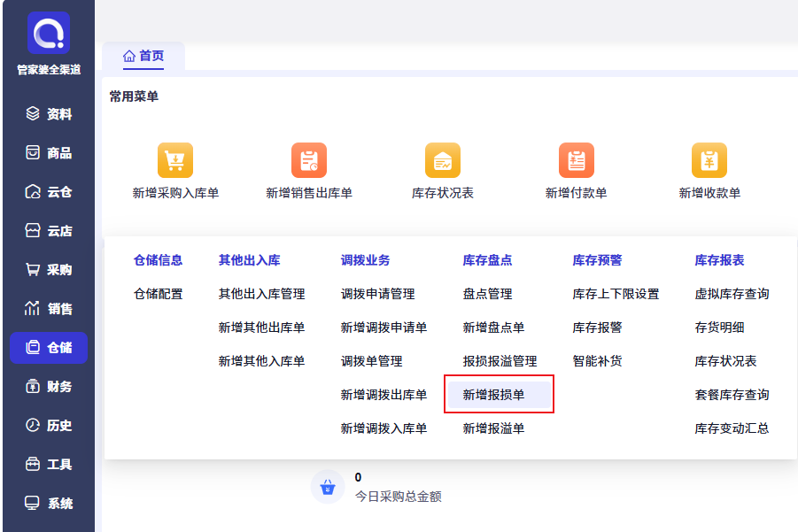Open the 商品 sidebar menu

coord(49,152)
